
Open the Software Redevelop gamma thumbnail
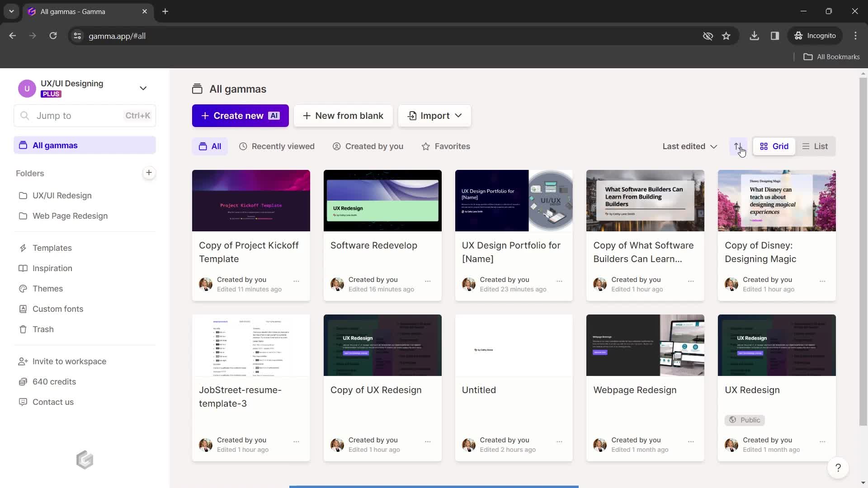382,200
